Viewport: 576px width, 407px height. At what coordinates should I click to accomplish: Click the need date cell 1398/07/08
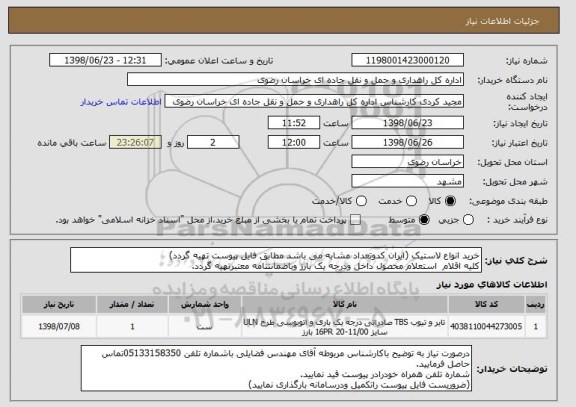coord(59,326)
